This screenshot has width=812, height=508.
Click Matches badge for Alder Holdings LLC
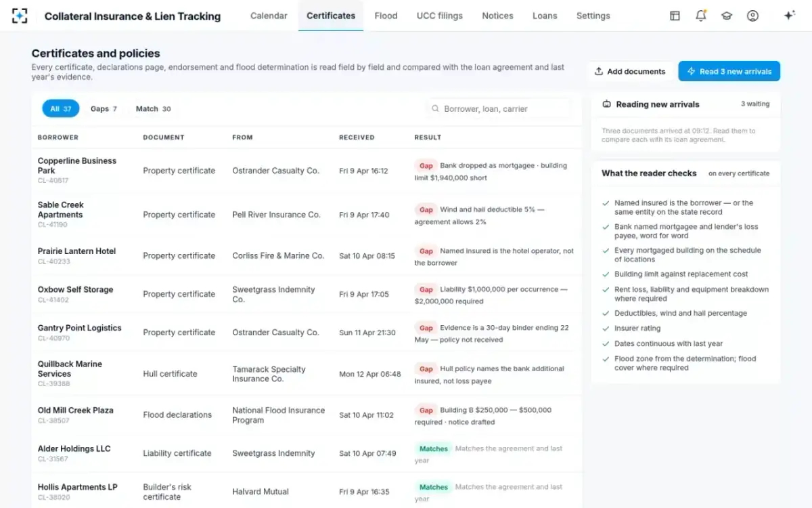click(x=434, y=448)
